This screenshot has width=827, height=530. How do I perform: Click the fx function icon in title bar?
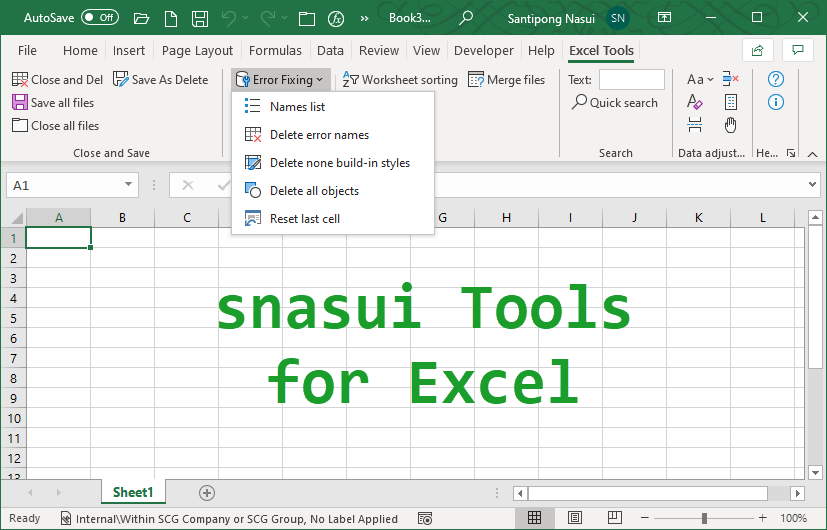click(336, 19)
